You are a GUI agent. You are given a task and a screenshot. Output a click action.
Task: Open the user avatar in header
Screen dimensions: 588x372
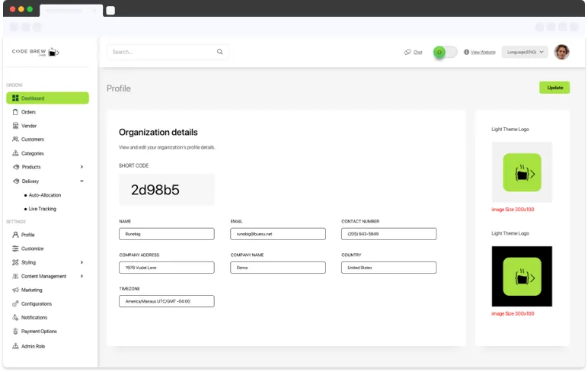coord(562,52)
